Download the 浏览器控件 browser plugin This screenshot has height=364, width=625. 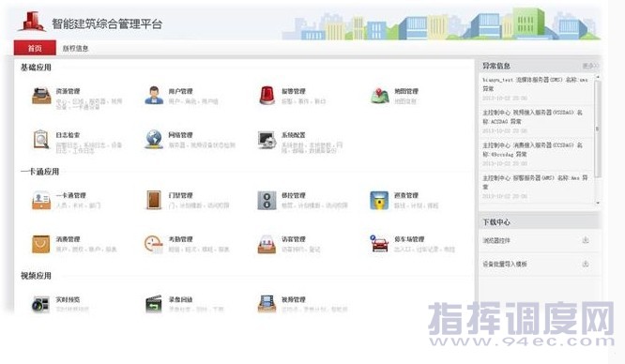coord(586,240)
